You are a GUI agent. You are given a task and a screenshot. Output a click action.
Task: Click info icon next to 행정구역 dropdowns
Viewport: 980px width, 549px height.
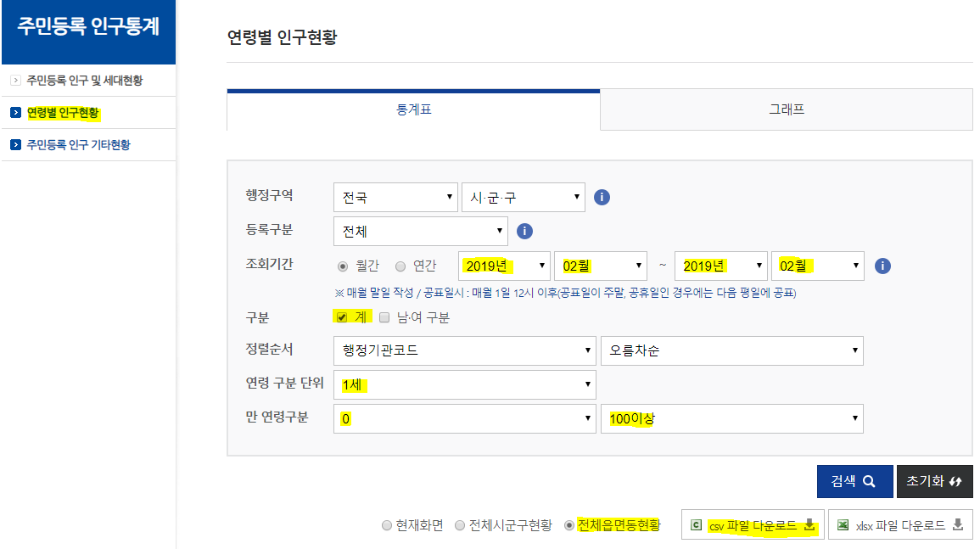coord(602,198)
